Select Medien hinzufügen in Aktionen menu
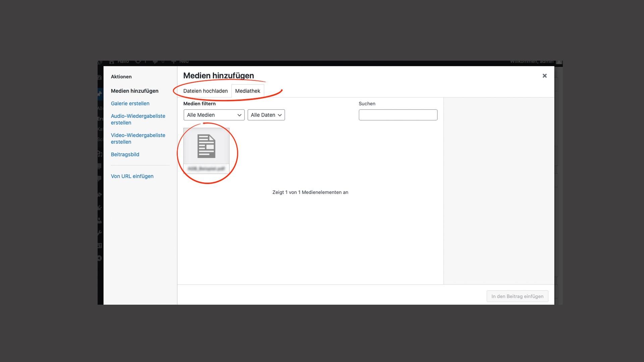Viewport: 644px width, 362px height. point(135,91)
